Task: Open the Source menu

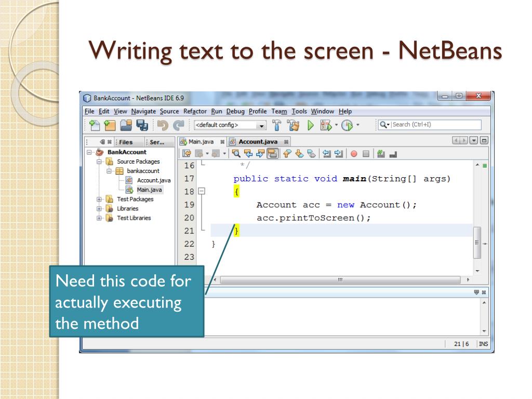Action: (169, 111)
